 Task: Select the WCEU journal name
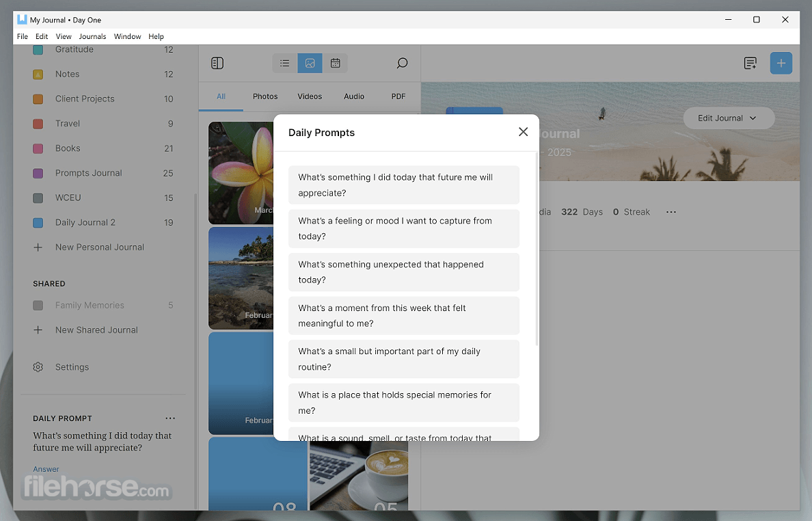tap(68, 198)
